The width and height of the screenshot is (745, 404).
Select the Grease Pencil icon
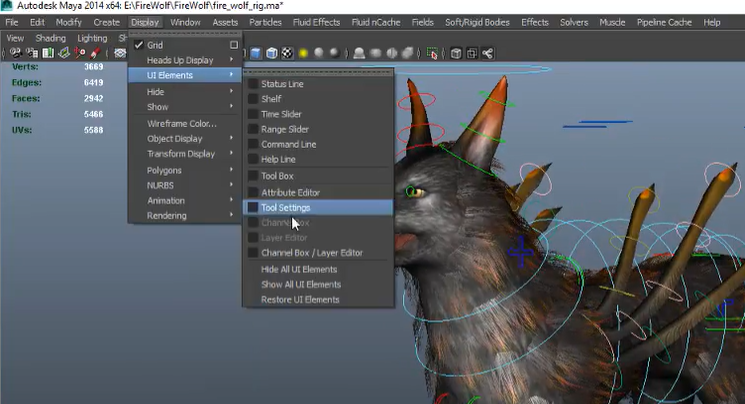pos(95,53)
